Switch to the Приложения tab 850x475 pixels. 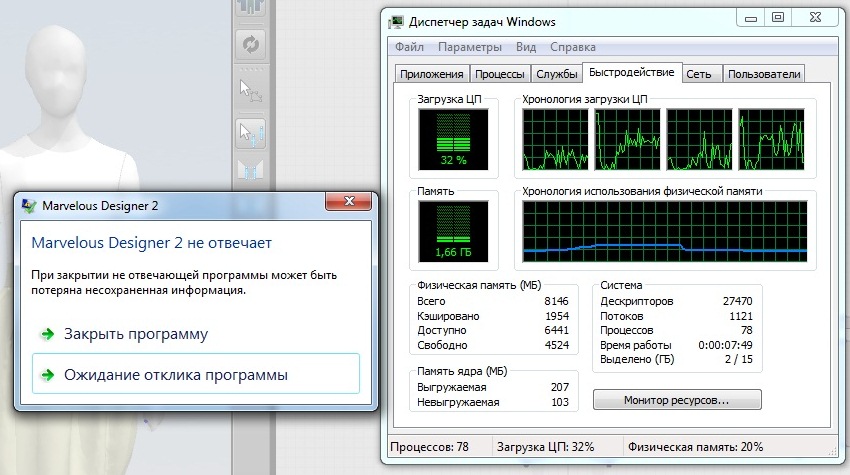(432, 74)
